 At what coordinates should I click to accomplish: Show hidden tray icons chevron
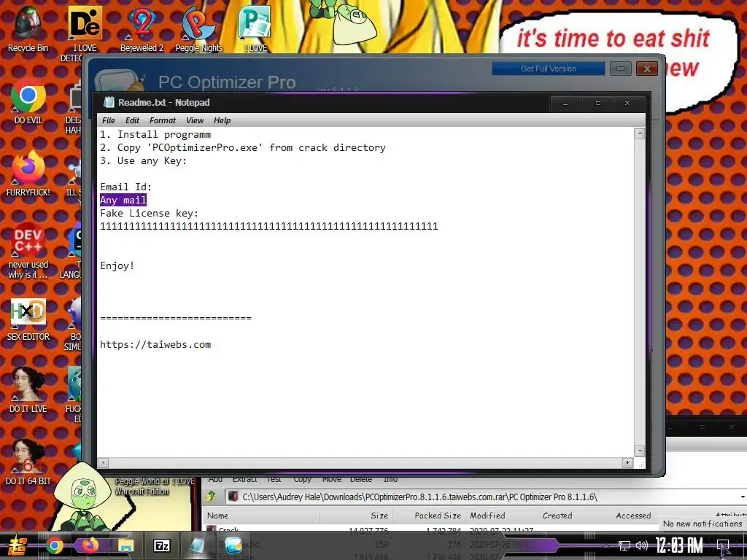[606, 546]
